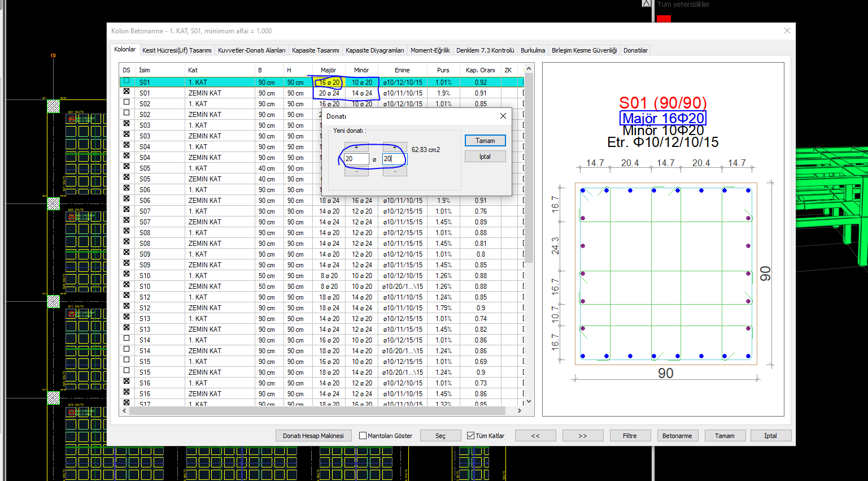
Task: Go to previous column with << button
Action: click(535, 436)
